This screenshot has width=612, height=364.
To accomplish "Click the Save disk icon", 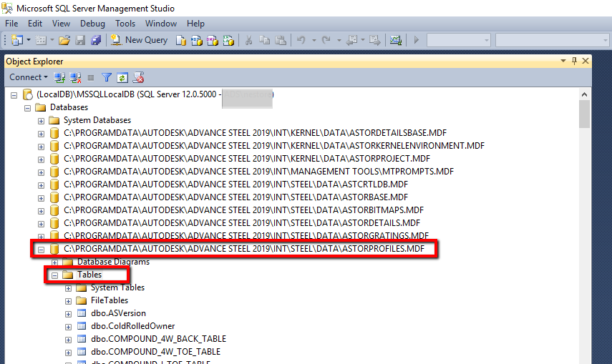I will 80,40.
